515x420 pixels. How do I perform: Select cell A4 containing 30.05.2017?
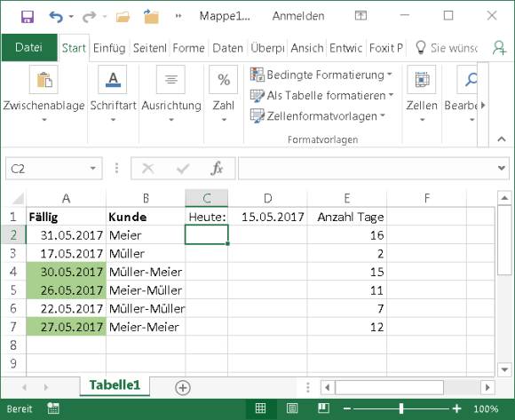[x=66, y=272]
